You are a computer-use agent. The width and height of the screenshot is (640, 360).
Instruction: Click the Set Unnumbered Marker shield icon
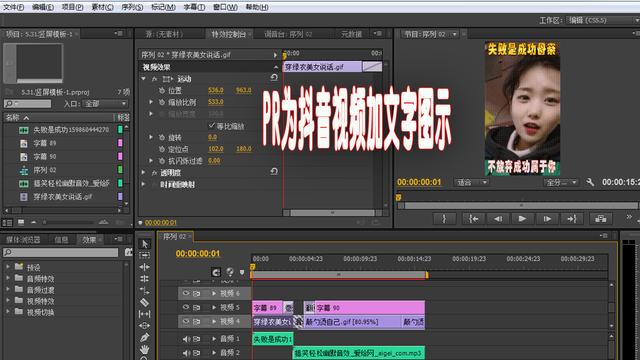pos(242,272)
